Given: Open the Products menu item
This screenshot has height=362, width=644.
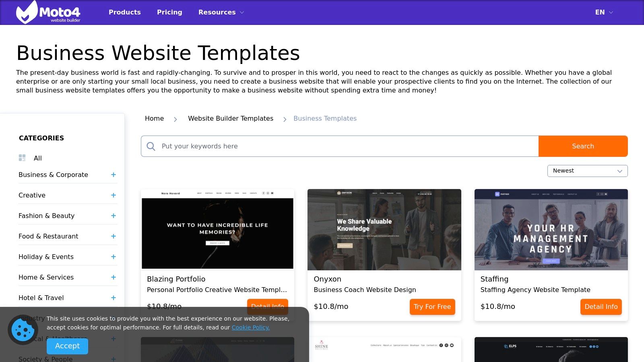Looking at the screenshot, I should coord(125,12).
